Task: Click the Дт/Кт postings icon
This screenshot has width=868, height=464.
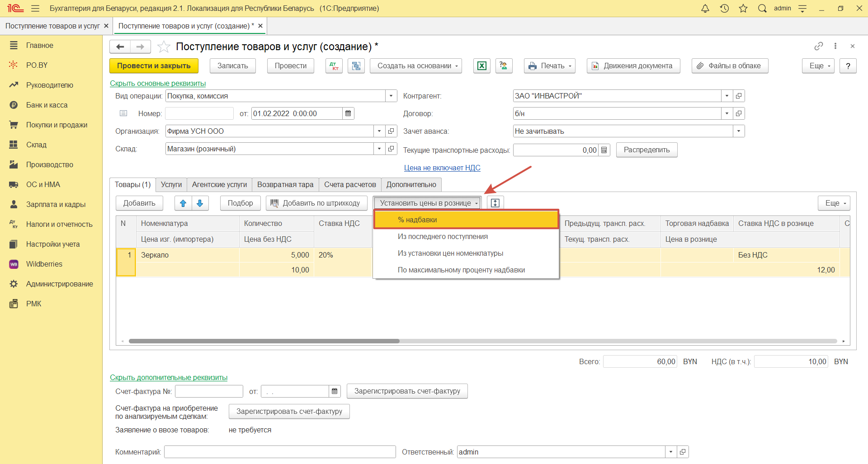Action: (x=334, y=66)
